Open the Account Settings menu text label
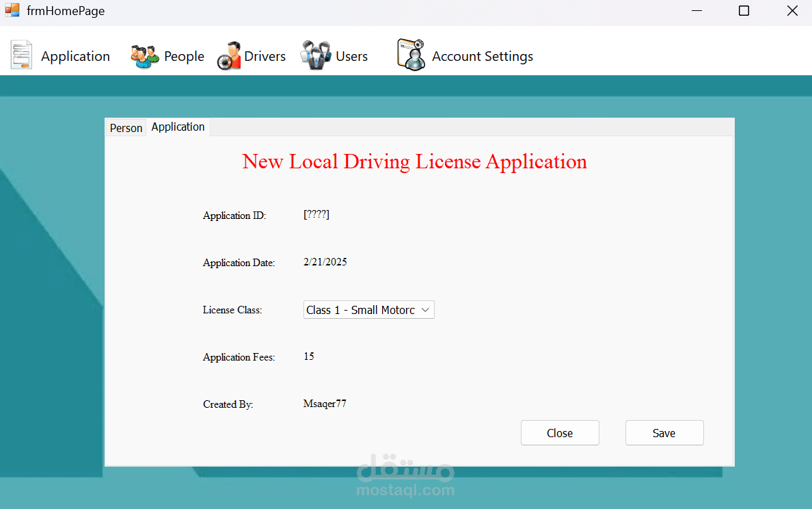Viewport: 812px width, 509px height. coord(482,57)
